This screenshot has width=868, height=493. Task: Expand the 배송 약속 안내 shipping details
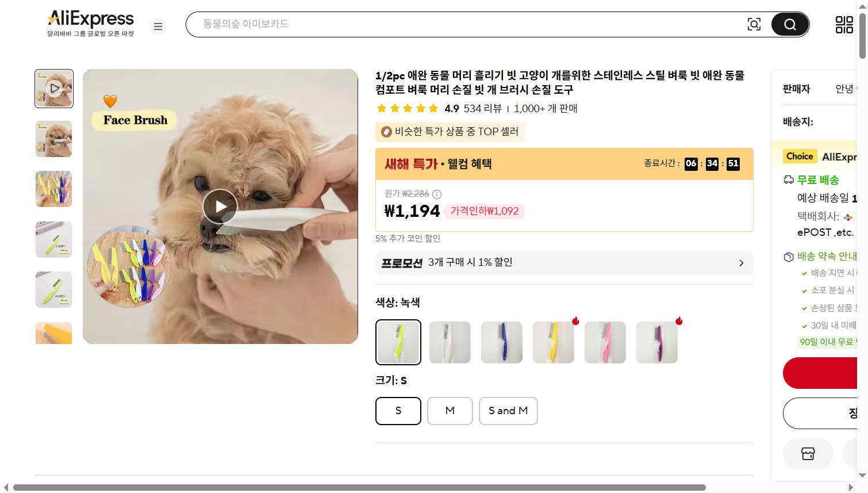click(x=825, y=256)
